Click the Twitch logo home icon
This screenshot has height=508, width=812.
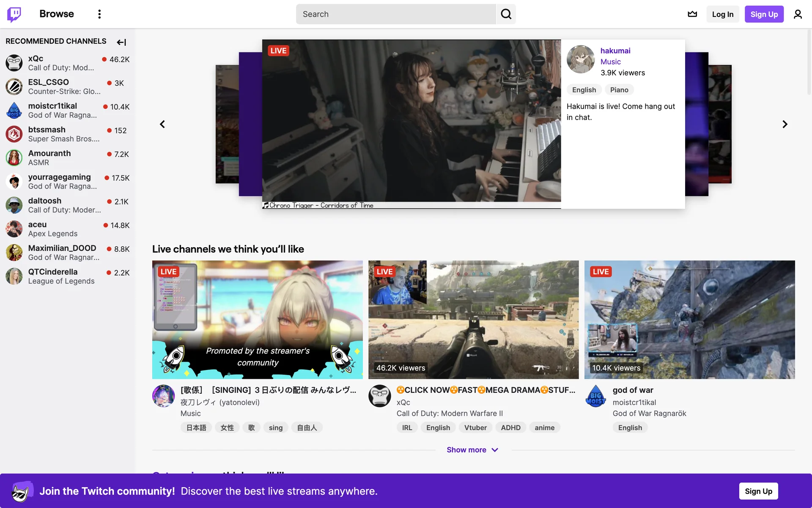pos(14,14)
